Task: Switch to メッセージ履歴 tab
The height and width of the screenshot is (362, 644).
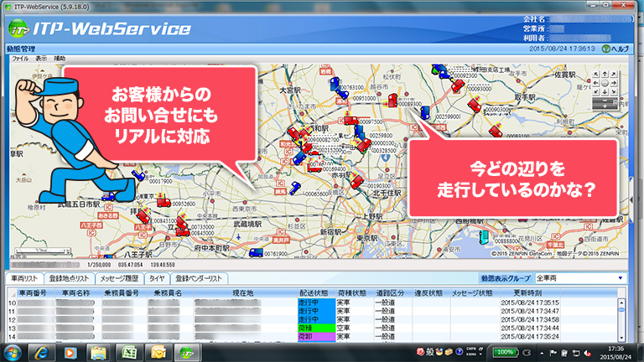Action: 120,278
